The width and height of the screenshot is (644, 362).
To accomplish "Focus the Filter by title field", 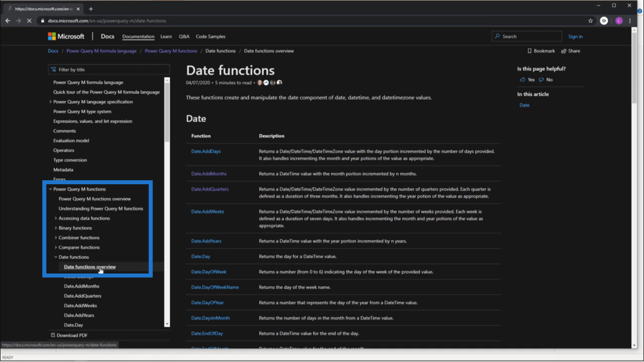I will [109, 70].
